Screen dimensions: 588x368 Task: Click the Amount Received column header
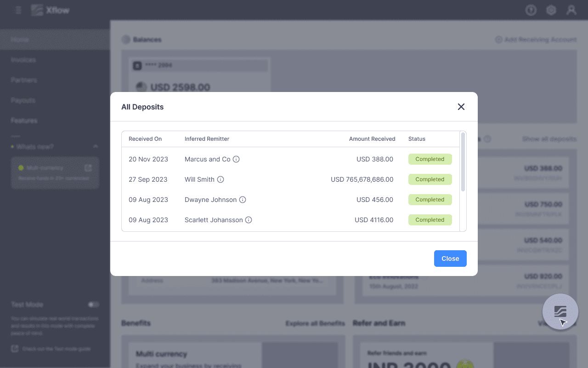372,139
